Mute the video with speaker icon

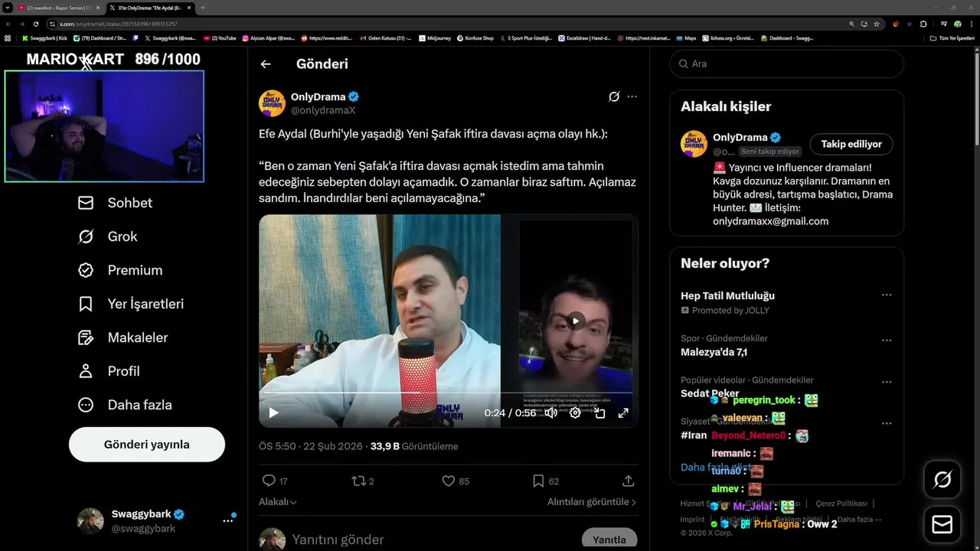(550, 412)
